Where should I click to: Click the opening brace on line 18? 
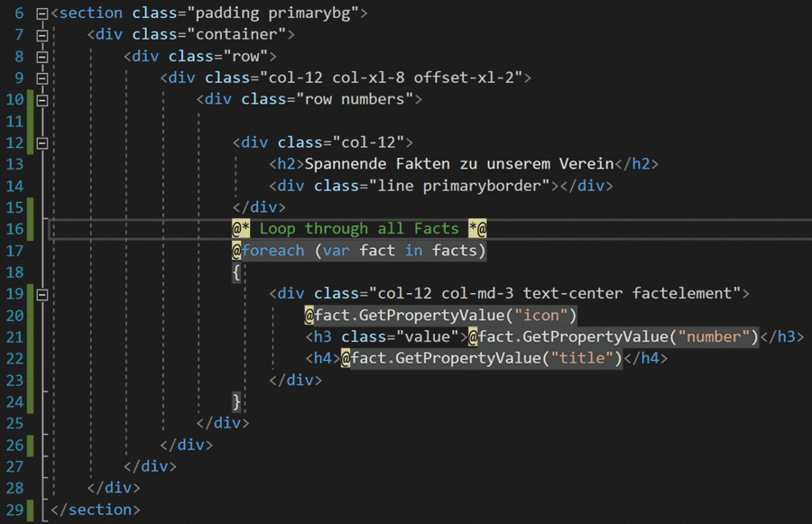point(236,272)
